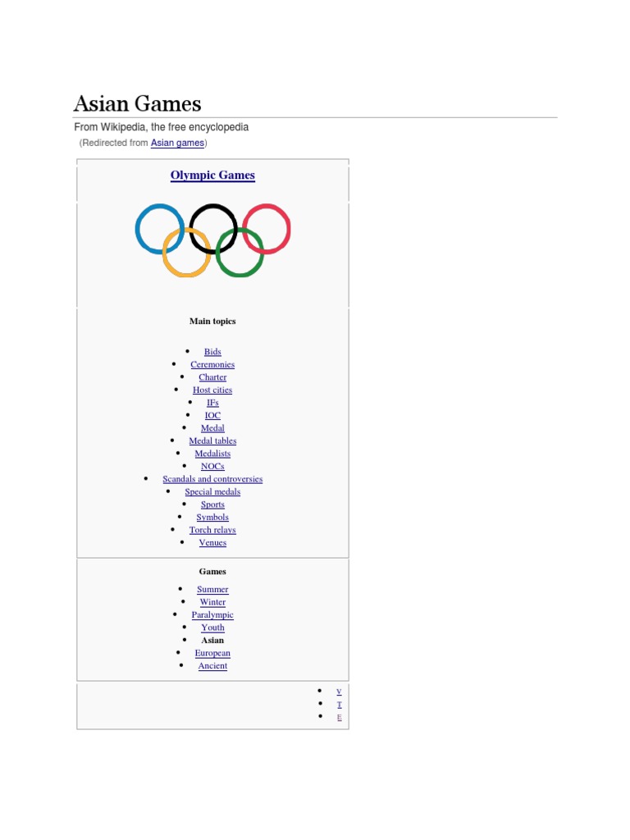Click the Olympic rings image
Screen dimensions: 630x840
click(212, 240)
